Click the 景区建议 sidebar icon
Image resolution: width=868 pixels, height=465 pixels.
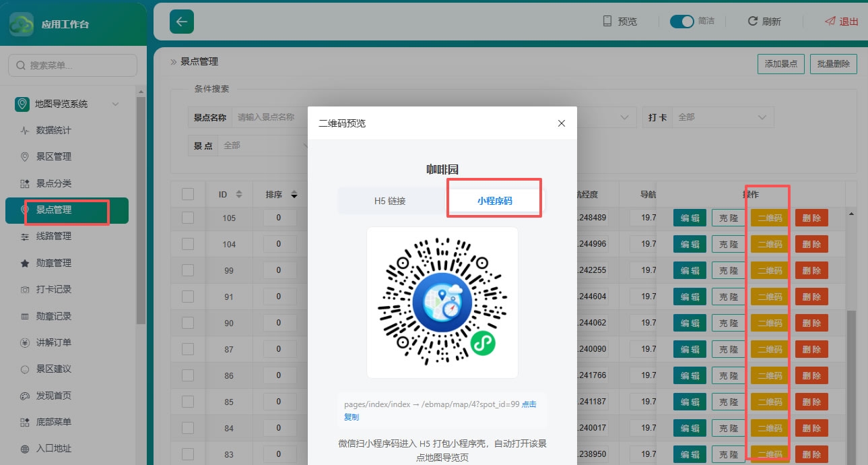25,369
